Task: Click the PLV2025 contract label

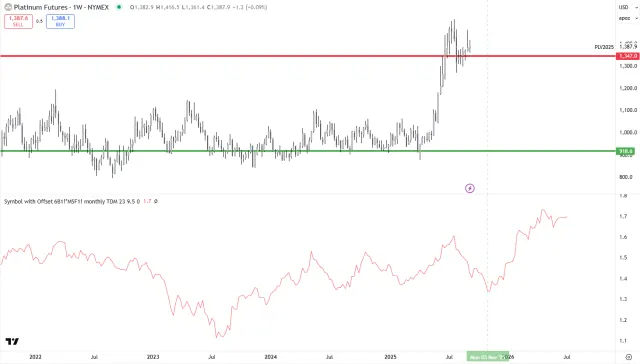Action: click(604, 47)
